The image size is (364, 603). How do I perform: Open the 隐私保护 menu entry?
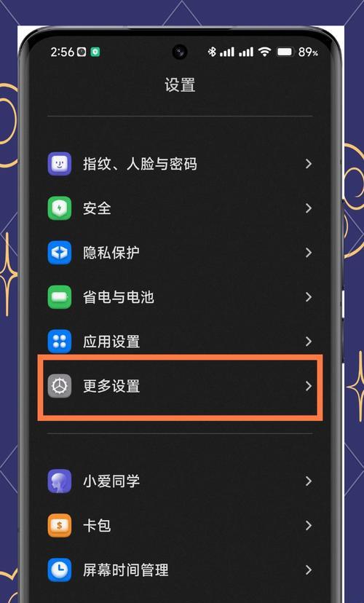point(180,253)
